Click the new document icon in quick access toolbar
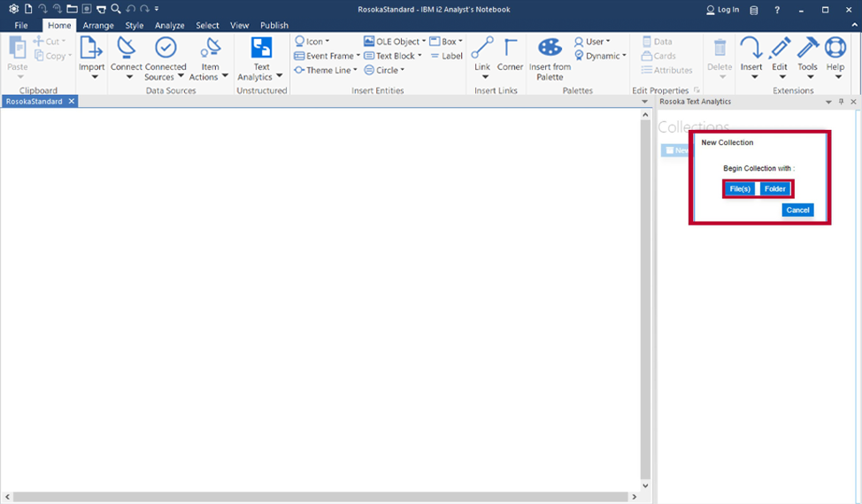Image resolution: width=862 pixels, height=504 pixels. (28, 9)
